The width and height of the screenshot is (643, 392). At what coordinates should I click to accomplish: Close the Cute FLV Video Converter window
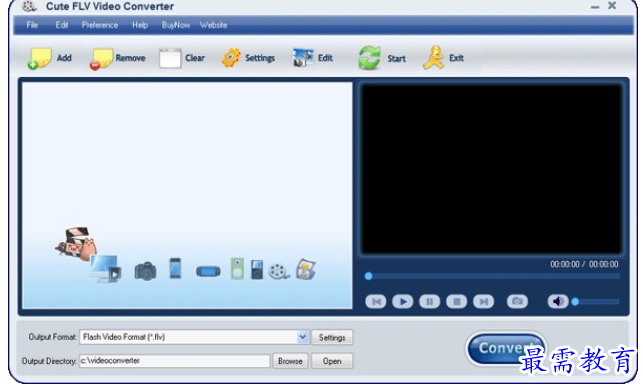click(x=612, y=6)
